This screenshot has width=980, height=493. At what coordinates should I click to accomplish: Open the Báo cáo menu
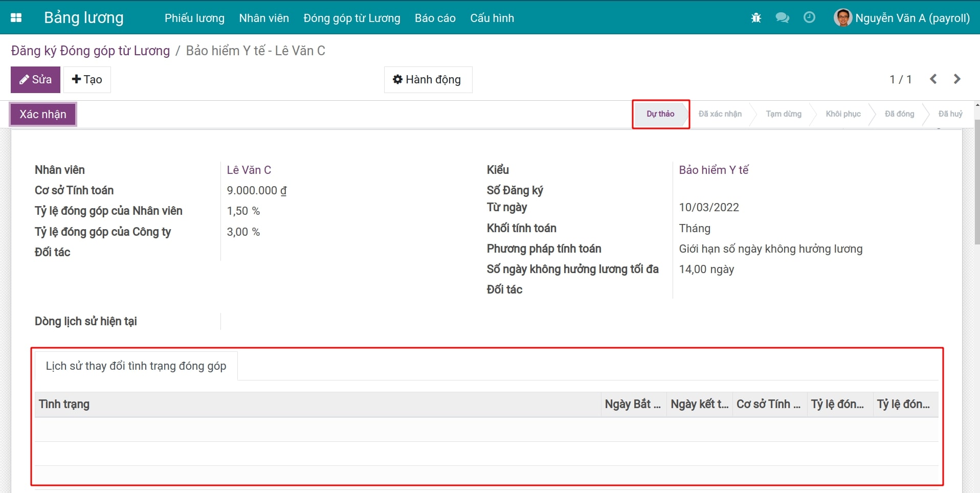tap(435, 18)
